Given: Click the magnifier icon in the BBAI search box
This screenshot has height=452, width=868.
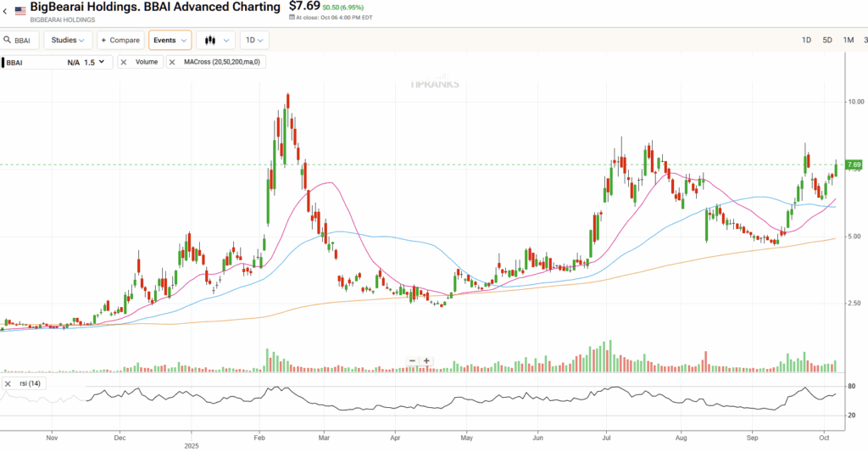Looking at the screenshot, I should [x=8, y=40].
